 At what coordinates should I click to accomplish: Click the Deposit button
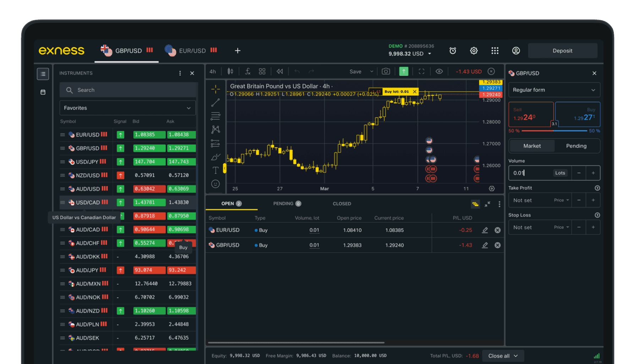(562, 50)
